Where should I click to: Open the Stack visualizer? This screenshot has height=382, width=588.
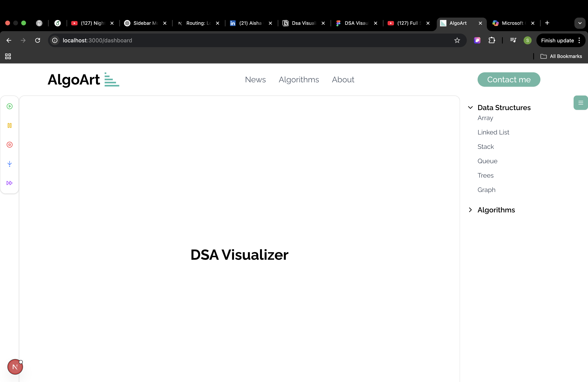tap(485, 147)
